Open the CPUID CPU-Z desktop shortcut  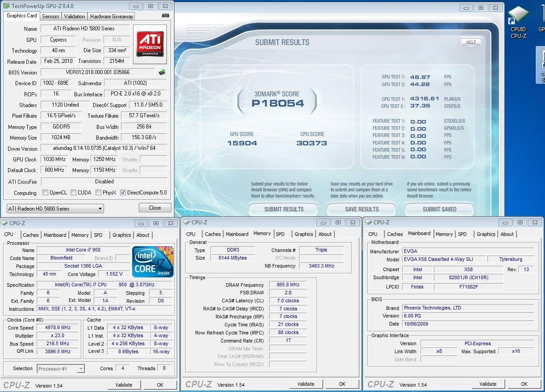[518, 22]
